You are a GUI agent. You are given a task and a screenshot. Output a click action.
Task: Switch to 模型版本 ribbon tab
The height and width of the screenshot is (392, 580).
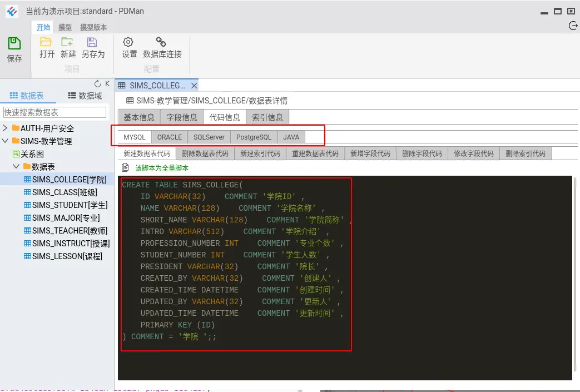pyautogui.click(x=93, y=27)
